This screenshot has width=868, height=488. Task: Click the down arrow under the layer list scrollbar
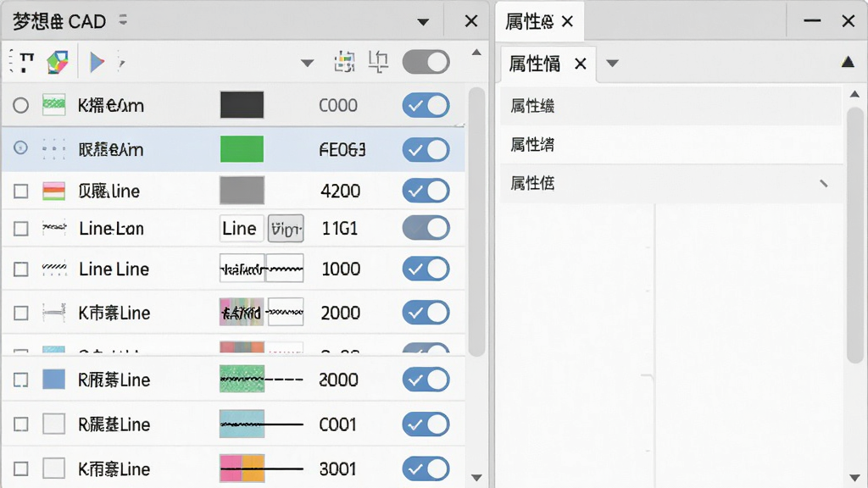[476, 477]
